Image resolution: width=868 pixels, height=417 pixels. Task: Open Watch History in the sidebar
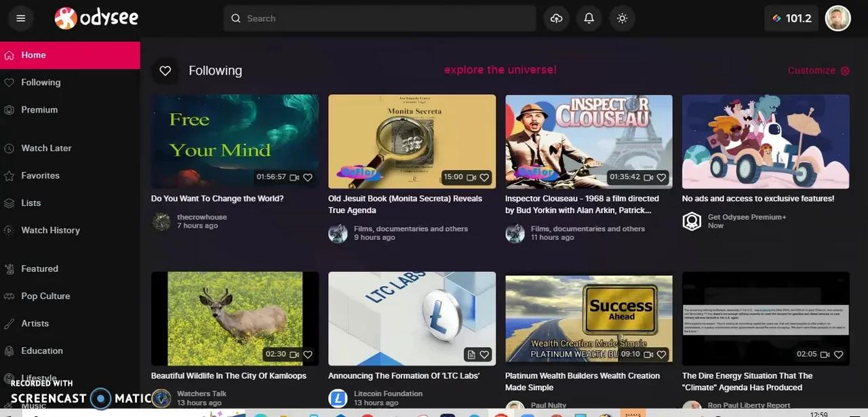point(70,230)
